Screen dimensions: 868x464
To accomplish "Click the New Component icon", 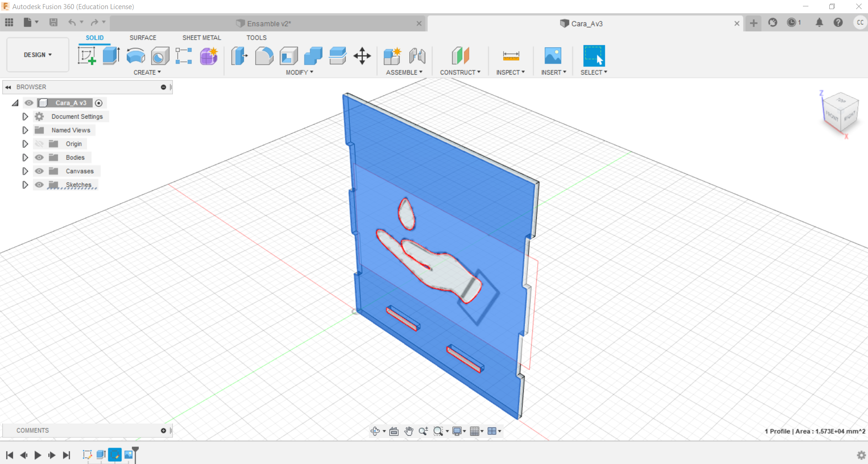I will (x=392, y=56).
